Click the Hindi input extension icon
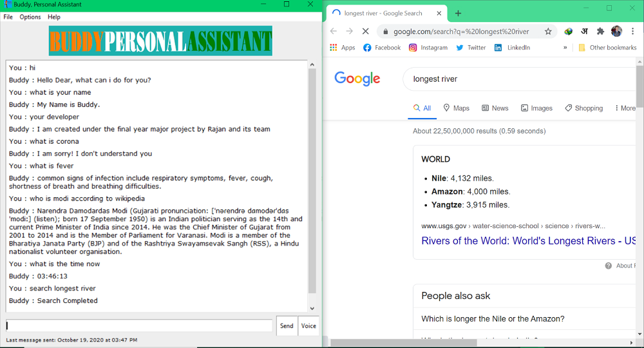Screen dimensions: 644x348 point(585,31)
